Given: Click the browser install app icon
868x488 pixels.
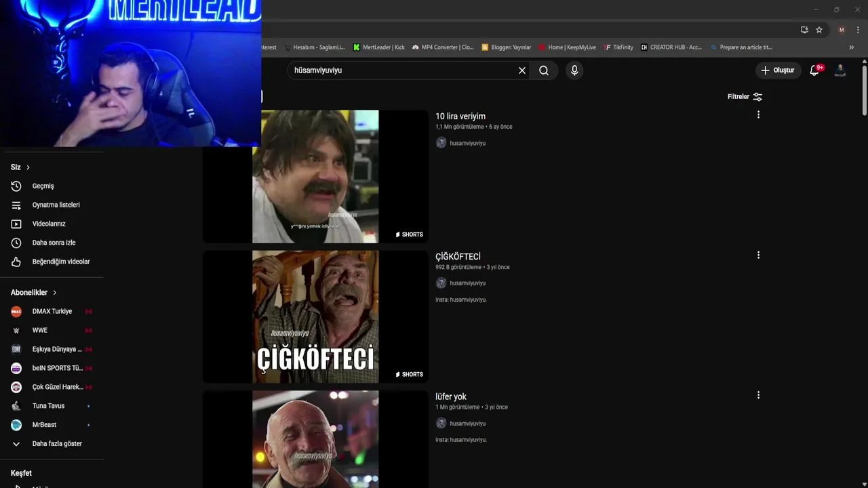Looking at the screenshot, I should pyautogui.click(x=804, y=30).
